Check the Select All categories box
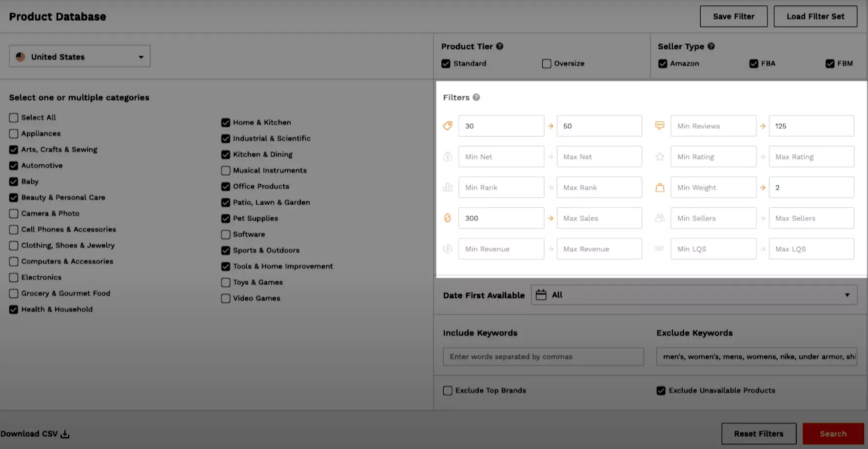Viewport: 868px width, 449px height. (x=14, y=117)
